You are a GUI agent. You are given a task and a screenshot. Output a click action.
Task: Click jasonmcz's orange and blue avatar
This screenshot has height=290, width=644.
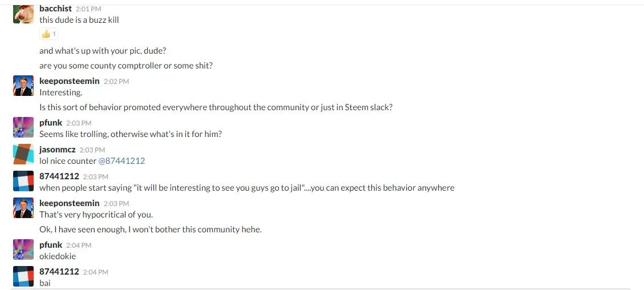point(23,154)
